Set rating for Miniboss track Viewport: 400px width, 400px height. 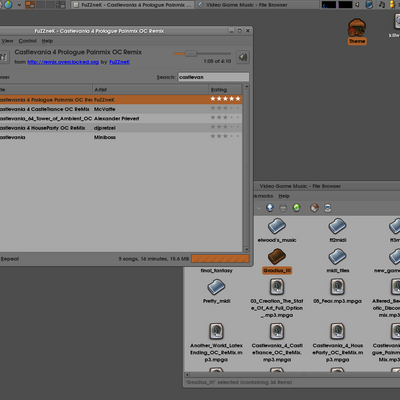click(225, 136)
